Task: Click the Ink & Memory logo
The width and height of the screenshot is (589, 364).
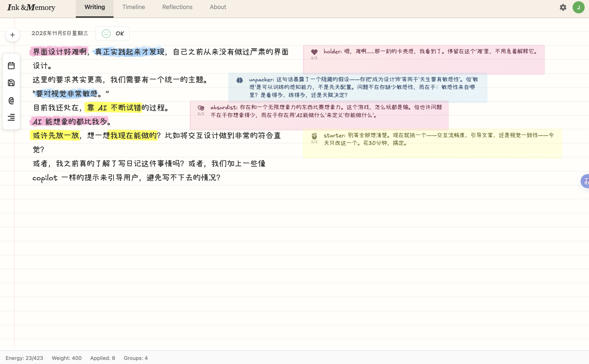Action: point(31,7)
